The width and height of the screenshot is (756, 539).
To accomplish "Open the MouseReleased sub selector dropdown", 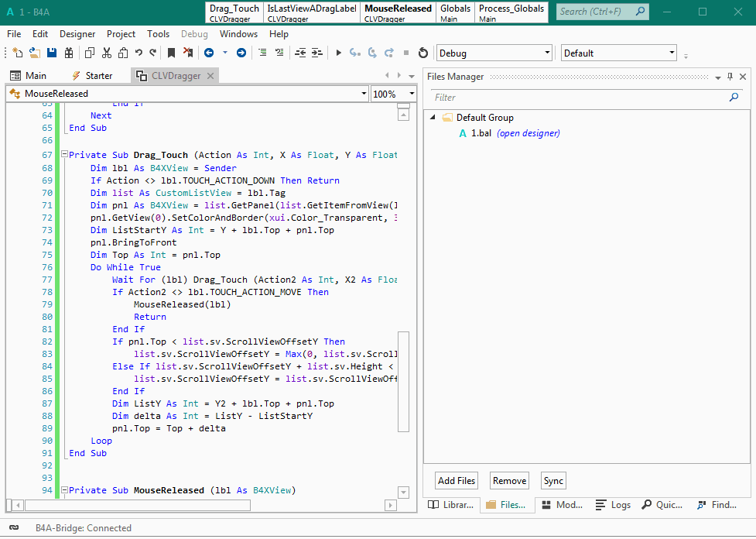I will tap(364, 94).
